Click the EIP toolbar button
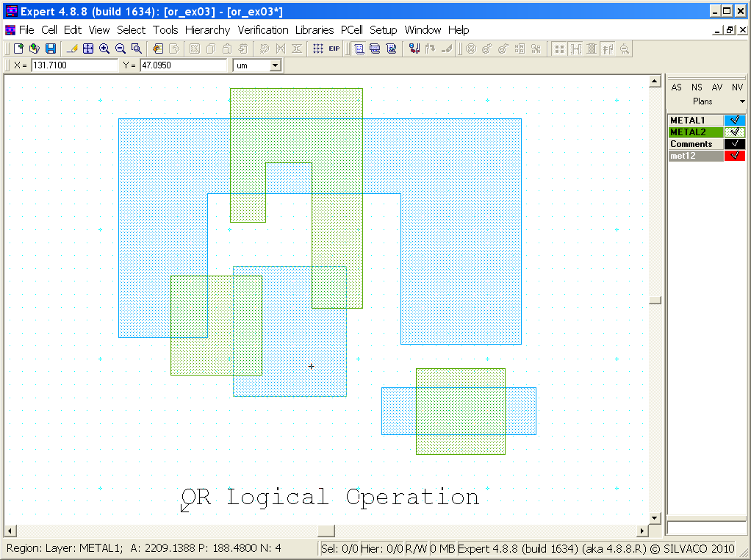Viewport: 751px width, 560px height. pyautogui.click(x=334, y=49)
